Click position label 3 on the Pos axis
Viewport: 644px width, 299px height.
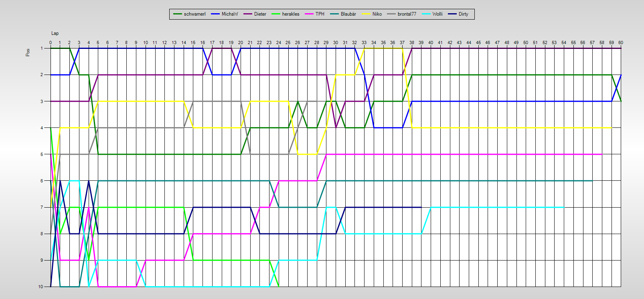(42, 101)
